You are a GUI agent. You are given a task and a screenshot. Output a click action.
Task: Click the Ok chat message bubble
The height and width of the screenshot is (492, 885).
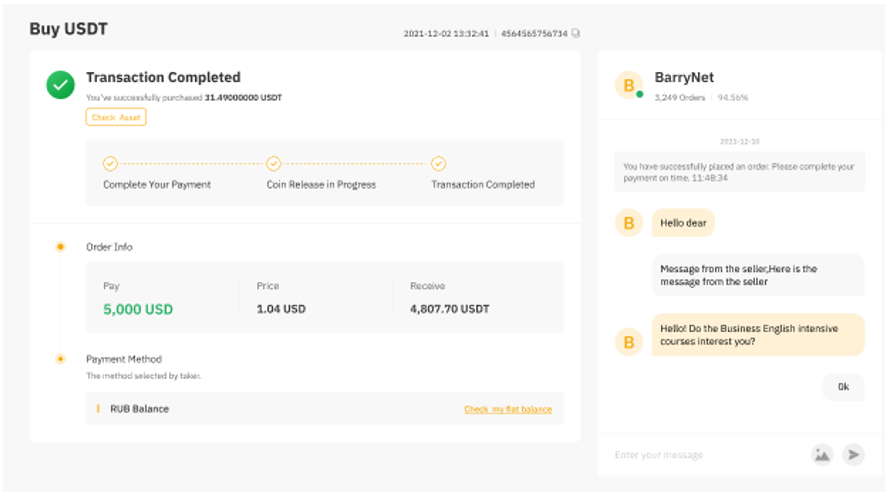843,387
